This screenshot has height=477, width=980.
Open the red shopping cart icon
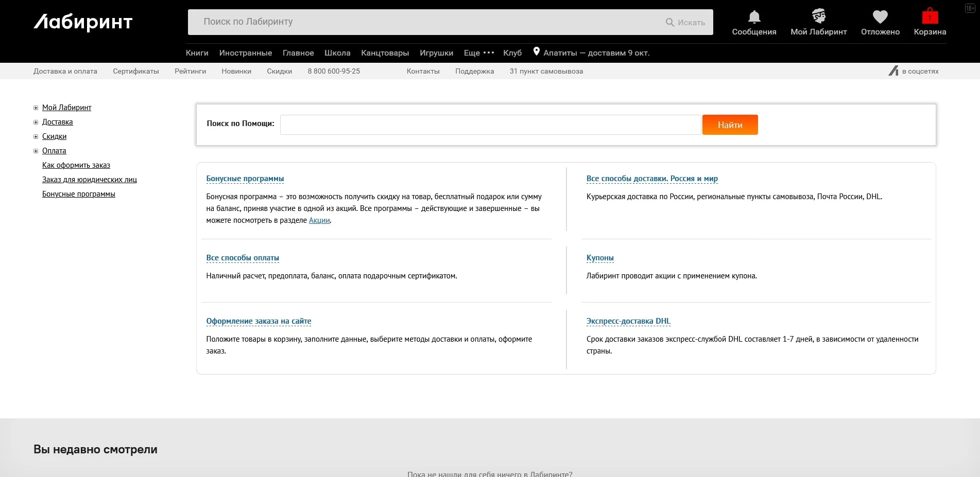(930, 16)
